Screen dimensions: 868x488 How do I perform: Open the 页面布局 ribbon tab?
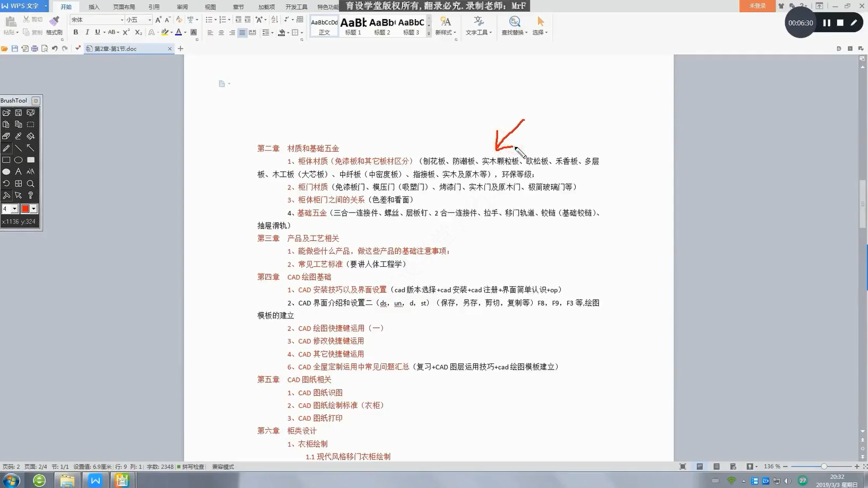tap(124, 7)
